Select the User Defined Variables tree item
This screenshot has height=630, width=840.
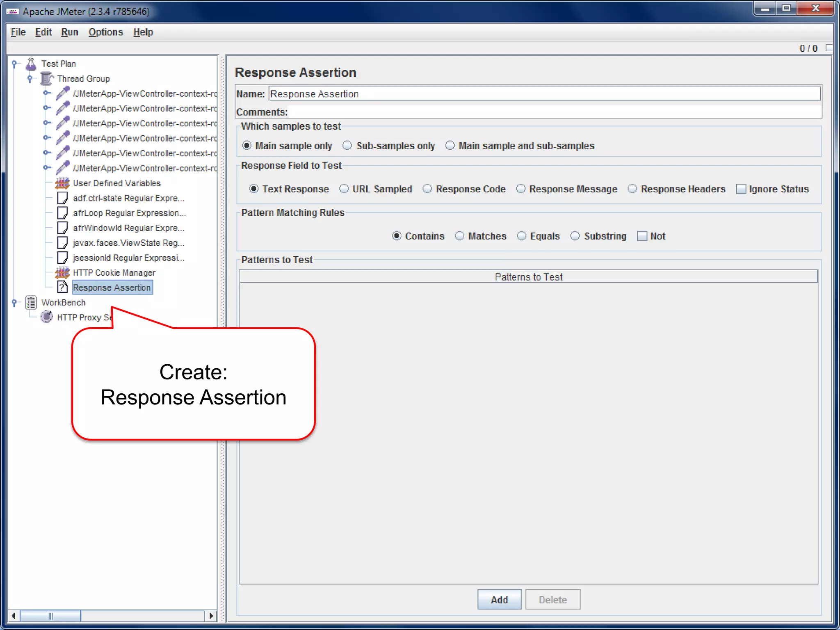click(116, 183)
